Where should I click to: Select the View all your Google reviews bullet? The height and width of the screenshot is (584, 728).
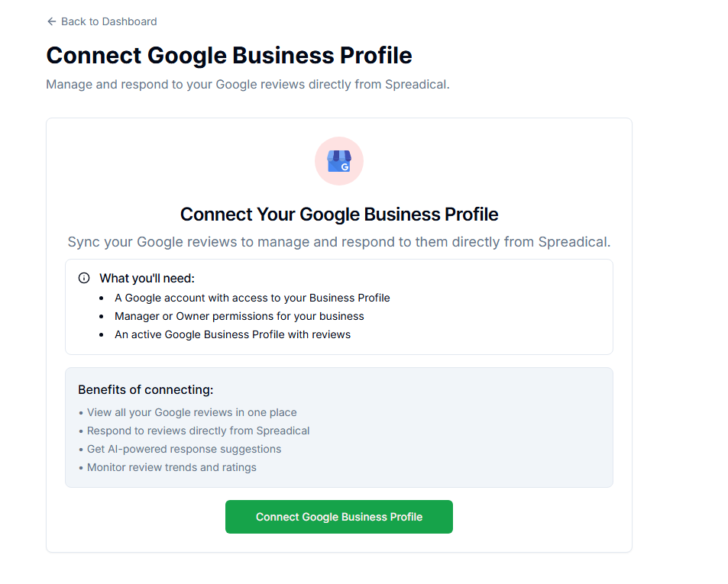click(x=191, y=412)
